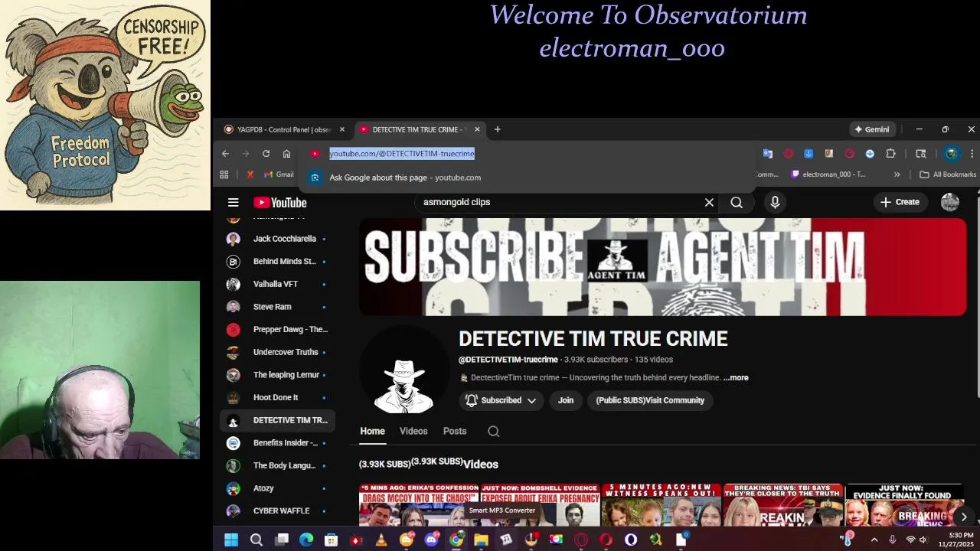
Task: Open The Body Langu... subscription
Action: (x=277, y=466)
